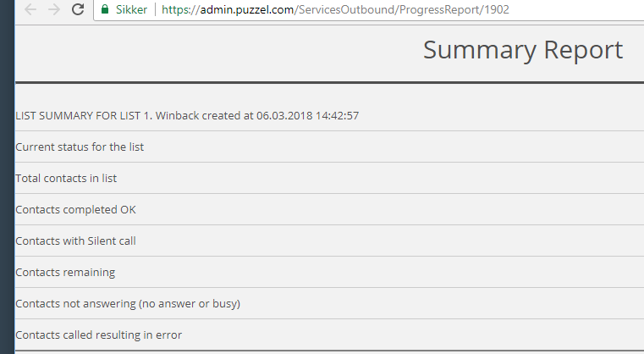Image resolution: width=644 pixels, height=354 pixels.
Task: Click the 'Sikker' security label
Action: 131,10
